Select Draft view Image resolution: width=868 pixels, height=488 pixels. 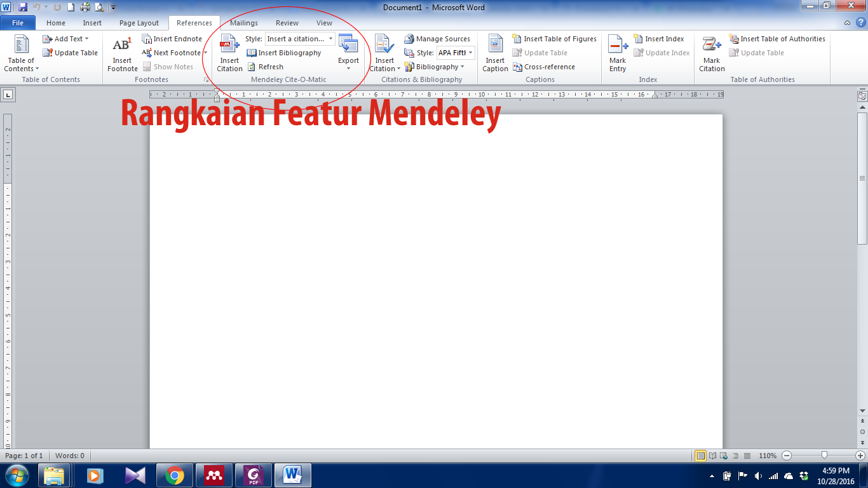(x=747, y=456)
